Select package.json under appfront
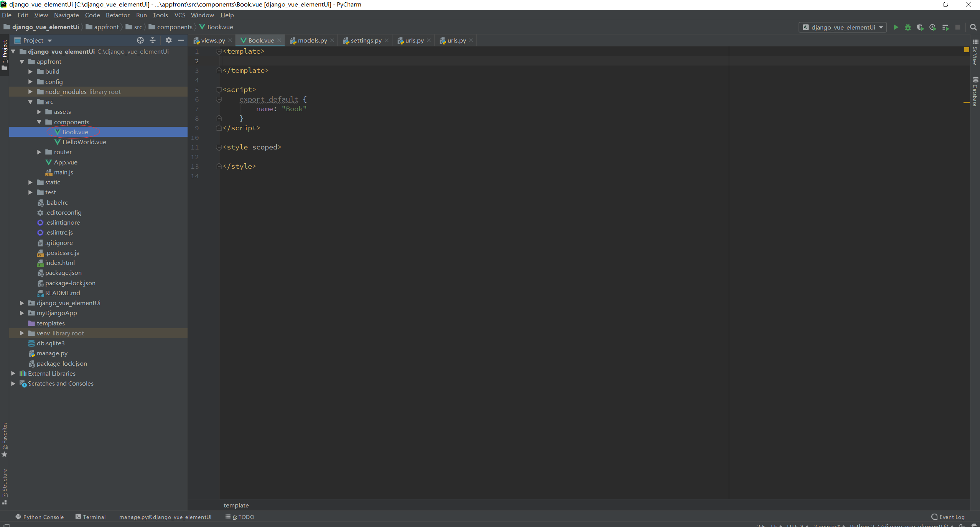Screen dimensions: 980x527 tap(63, 273)
